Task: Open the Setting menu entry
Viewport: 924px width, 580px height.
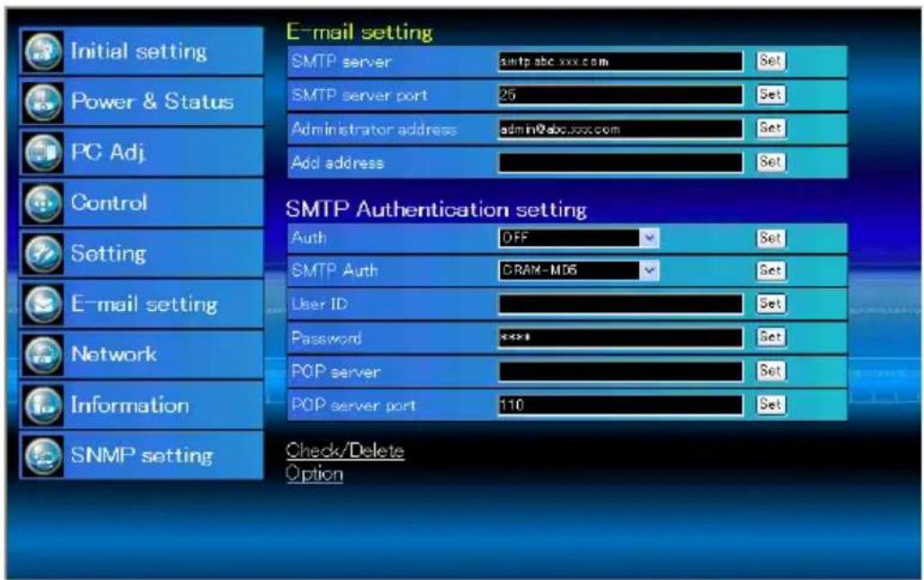Action: 141,254
